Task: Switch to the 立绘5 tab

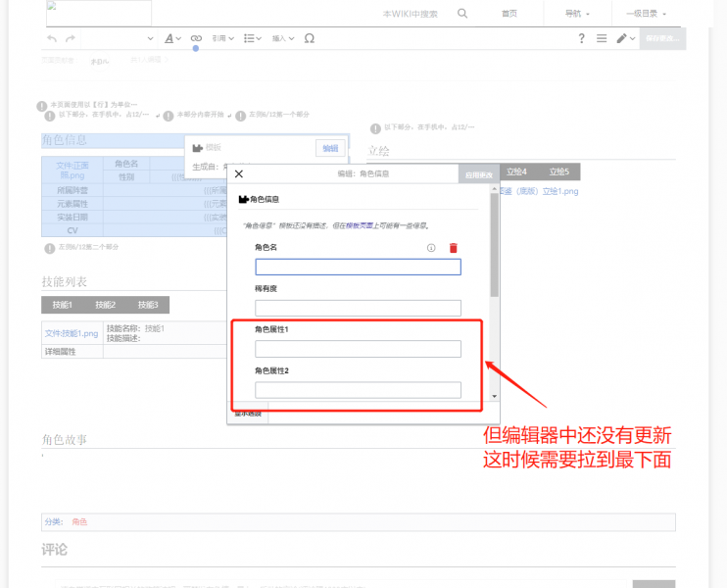Action: pos(558,171)
